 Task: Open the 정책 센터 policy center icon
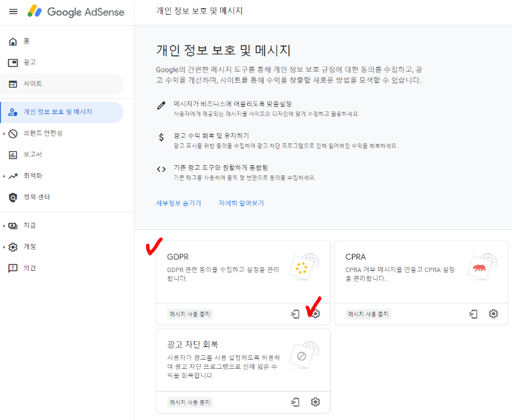pyautogui.click(x=14, y=196)
